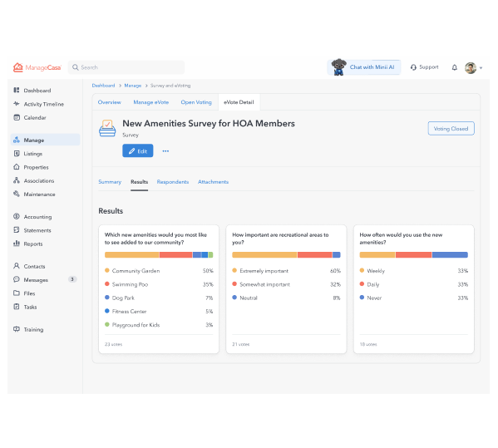Open the Attachments sub-tab
The width and height of the screenshot is (498, 448).
[213, 182]
